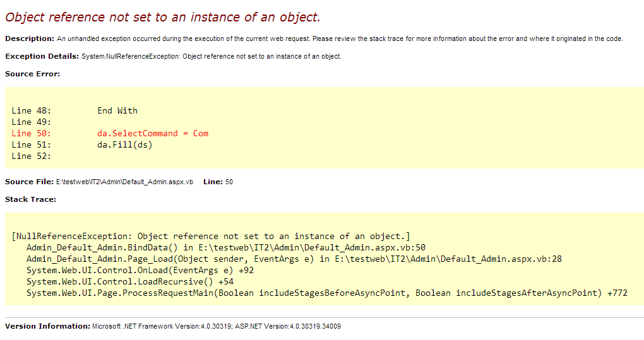The image size is (644, 340).
Task: Click the Stack Trace label
Action: click(x=30, y=199)
